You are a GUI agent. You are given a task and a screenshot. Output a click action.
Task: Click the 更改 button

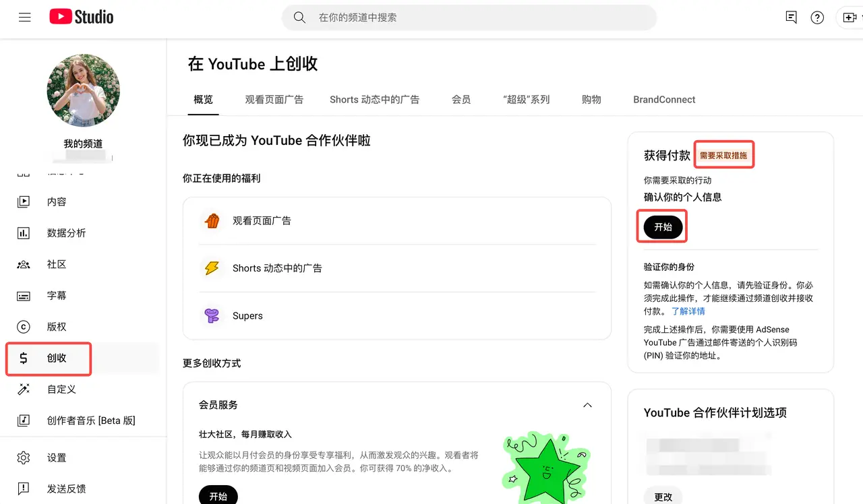coord(663,496)
